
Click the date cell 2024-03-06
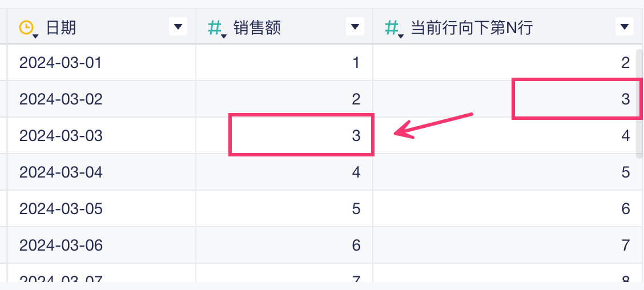(61, 245)
